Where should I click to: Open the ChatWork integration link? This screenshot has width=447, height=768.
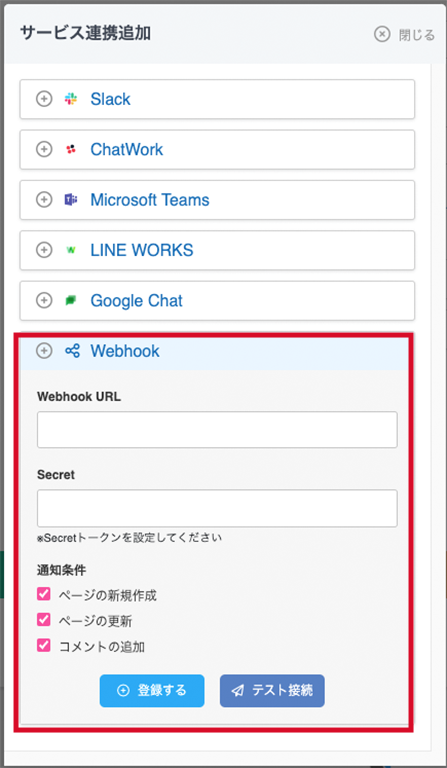[x=127, y=149]
